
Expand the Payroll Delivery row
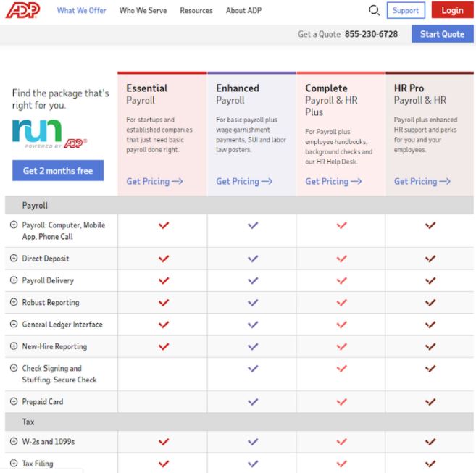point(14,280)
